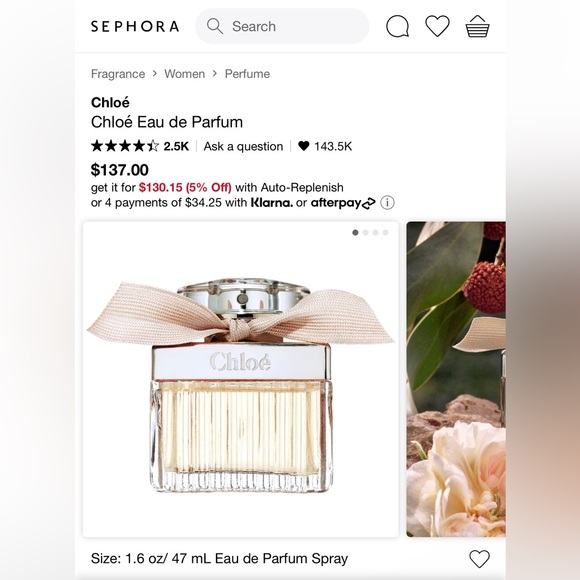Screen dimensions: 580x580
Task: Click the SEPHORA logo
Action: (135, 26)
